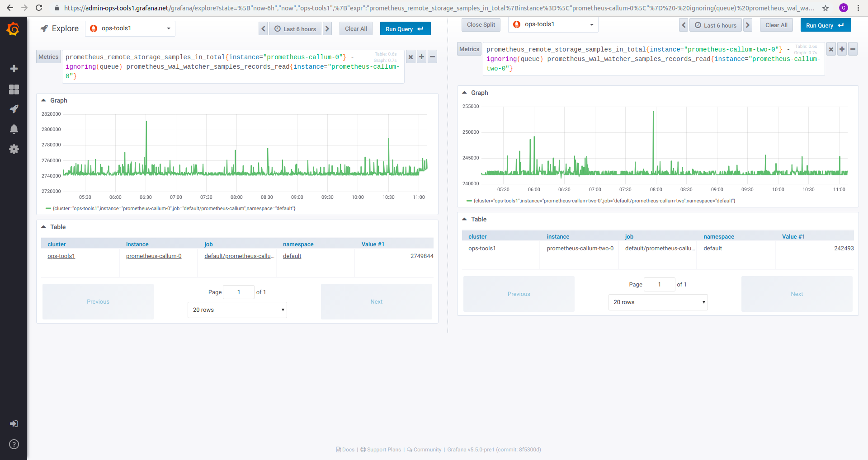Viewport: 868px width, 460px height.
Task: Collapse the query with the minus icon
Action: click(x=432, y=56)
